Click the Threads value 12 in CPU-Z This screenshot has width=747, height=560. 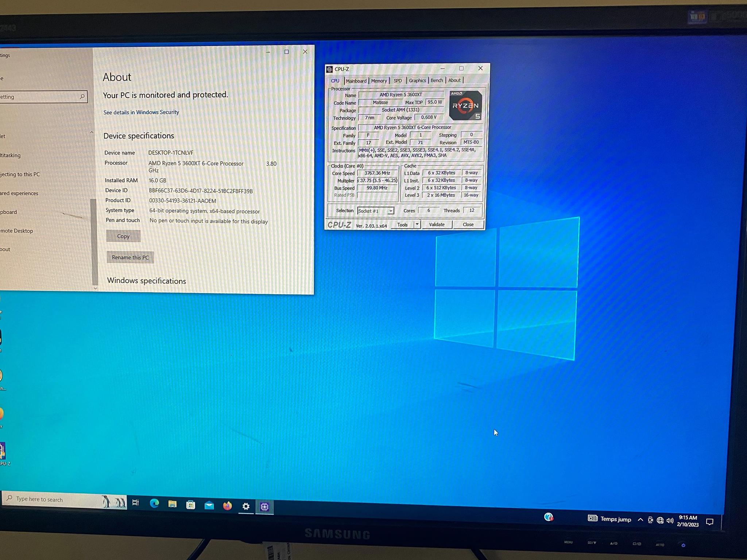[472, 210]
